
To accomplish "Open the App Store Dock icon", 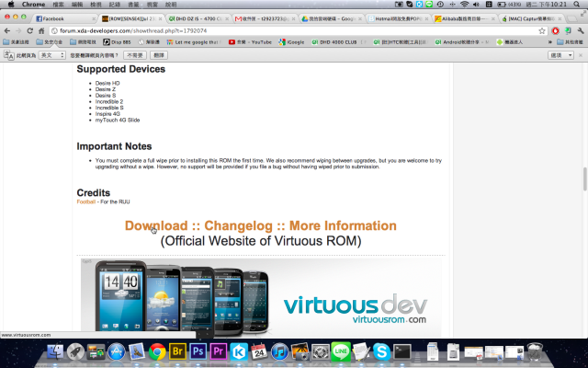I will (117, 352).
